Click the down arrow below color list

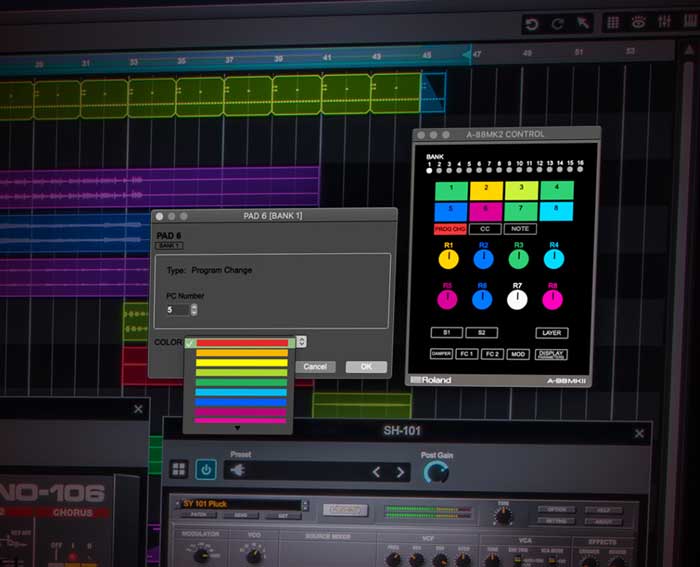[238, 428]
